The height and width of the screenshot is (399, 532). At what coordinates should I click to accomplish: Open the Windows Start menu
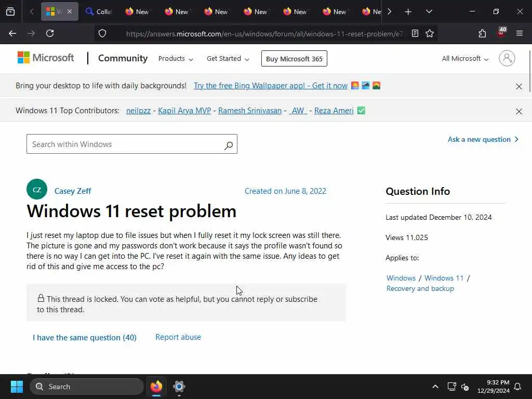tap(17, 387)
